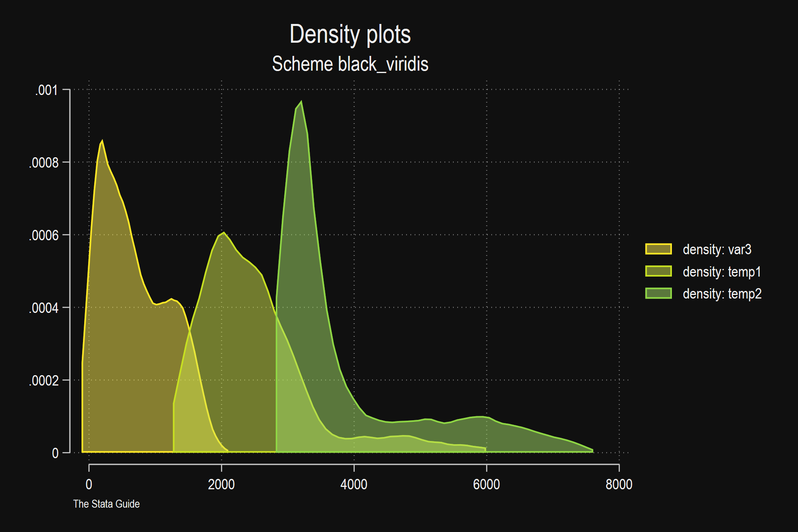This screenshot has width=798, height=532.
Task: Click the 6000 x-axis tick label
Action: [486, 485]
